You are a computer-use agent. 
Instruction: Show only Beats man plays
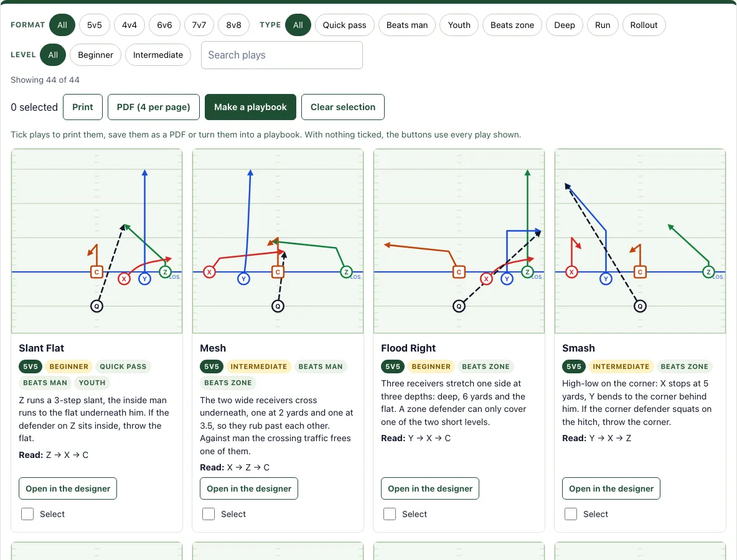pos(407,25)
